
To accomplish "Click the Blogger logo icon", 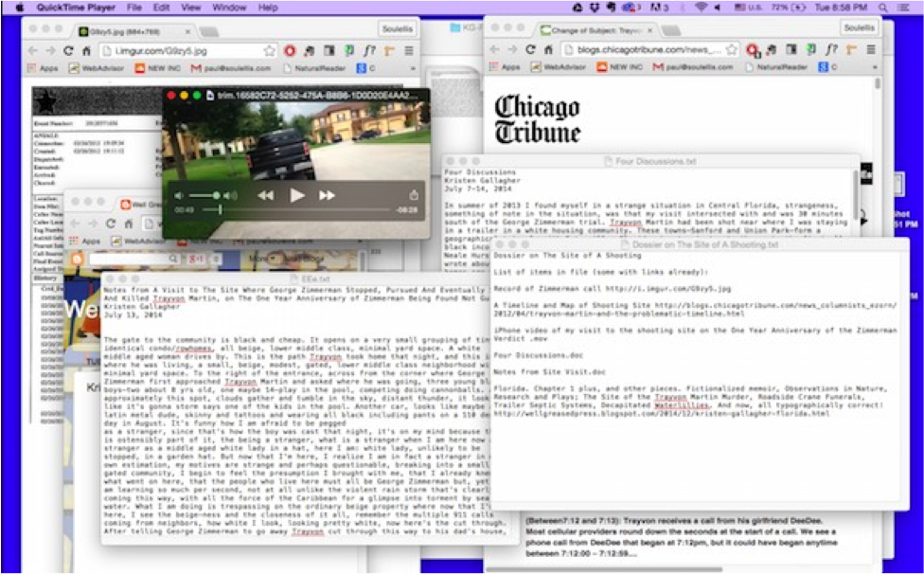I will click(x=78, y=259).
